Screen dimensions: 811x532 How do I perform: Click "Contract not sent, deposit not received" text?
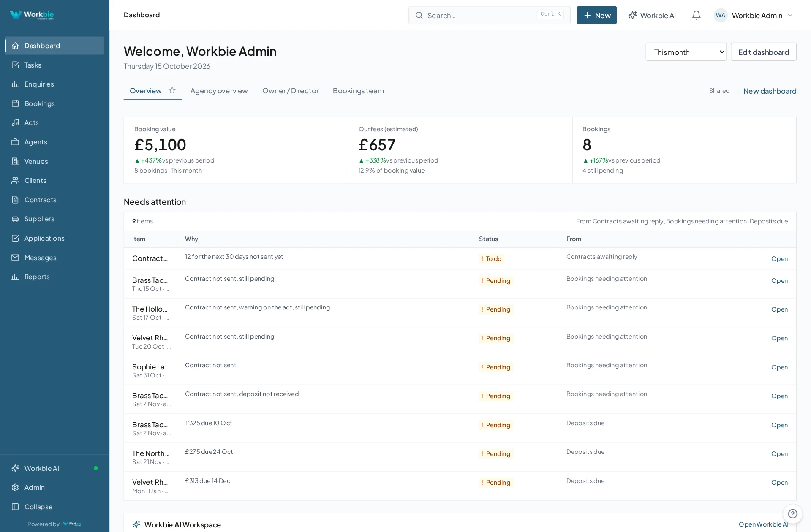point(242,394)
